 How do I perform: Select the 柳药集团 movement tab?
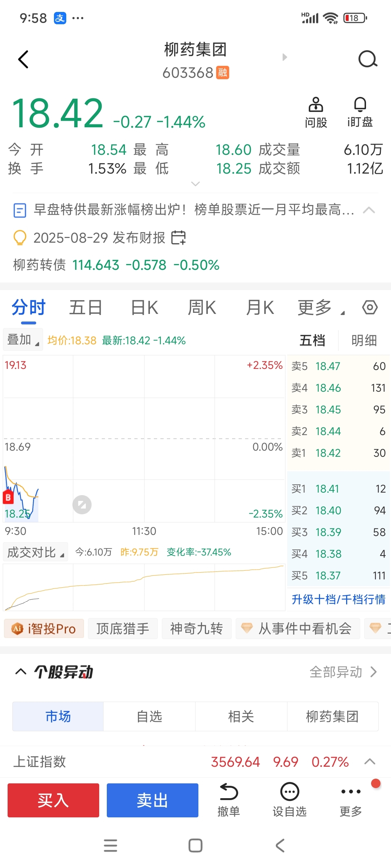point(333,716)
